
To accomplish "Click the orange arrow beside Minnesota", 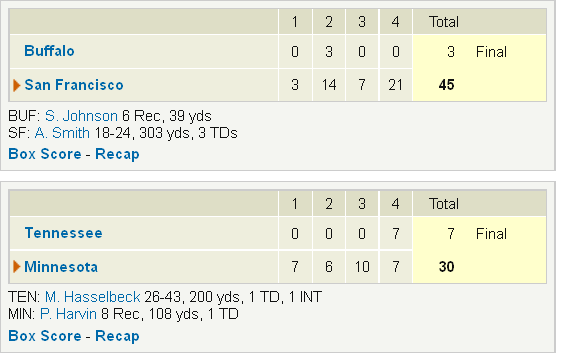I will (x=16, y=267).
